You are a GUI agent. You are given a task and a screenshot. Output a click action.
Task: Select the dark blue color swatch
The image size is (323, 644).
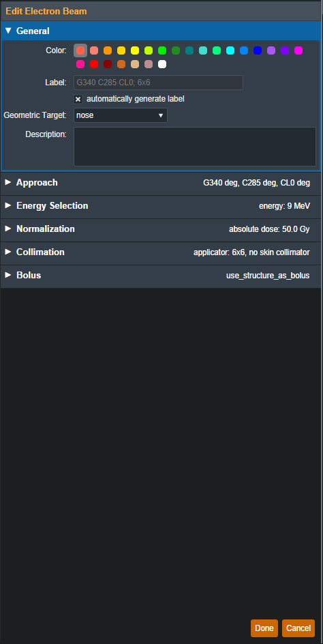point(258,50)
